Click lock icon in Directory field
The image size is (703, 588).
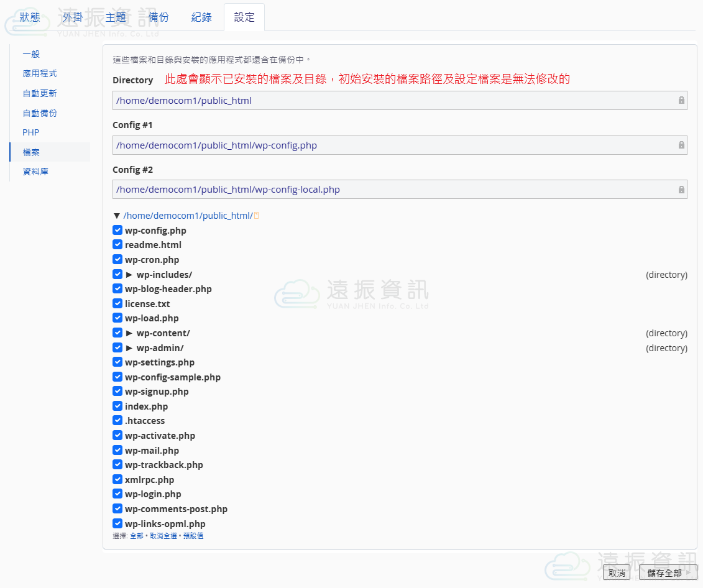681,101
